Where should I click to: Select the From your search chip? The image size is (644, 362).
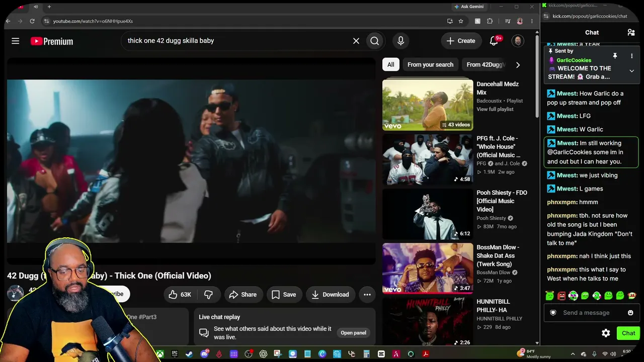coord(430,64)
